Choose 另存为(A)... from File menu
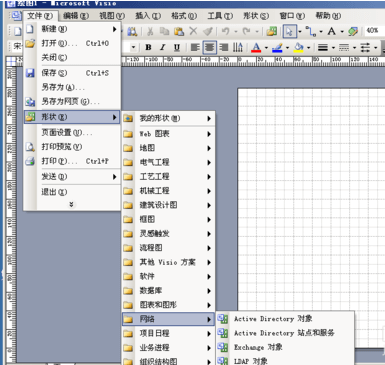This screenshot has height=365, width=385. pos(72,87)
